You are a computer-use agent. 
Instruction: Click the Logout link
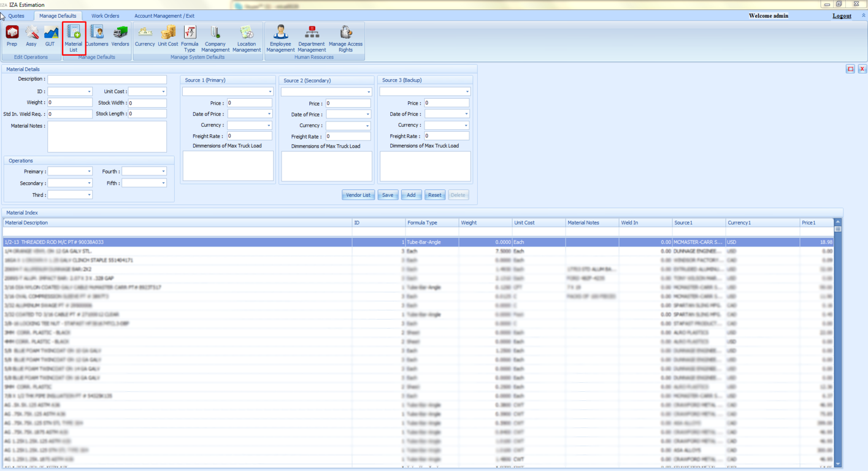tap(842, 16)
